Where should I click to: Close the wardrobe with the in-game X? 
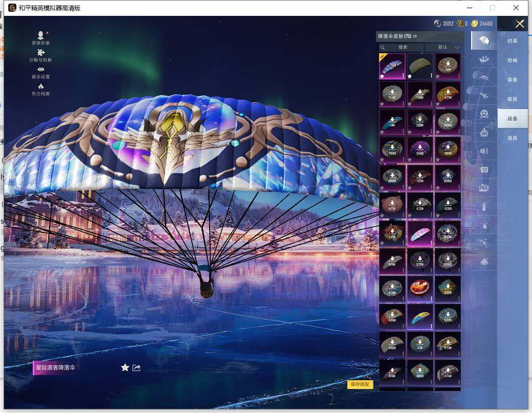520,24
